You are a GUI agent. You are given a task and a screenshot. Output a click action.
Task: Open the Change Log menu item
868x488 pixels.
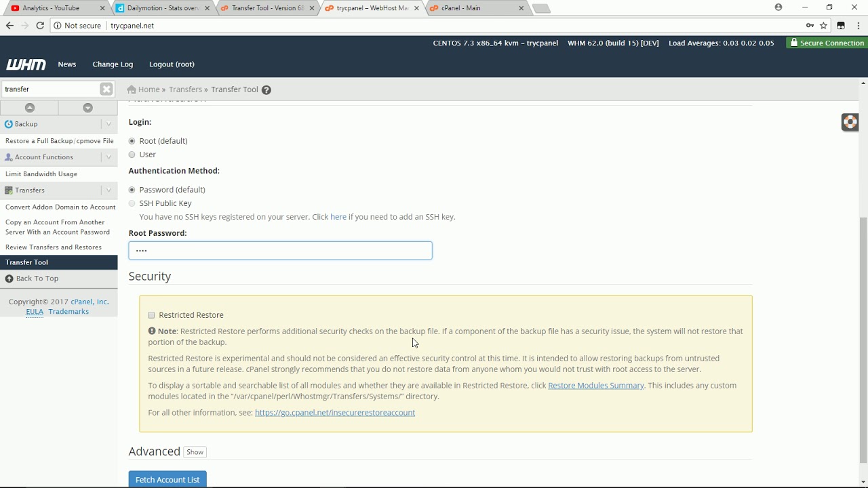point(113,64)
